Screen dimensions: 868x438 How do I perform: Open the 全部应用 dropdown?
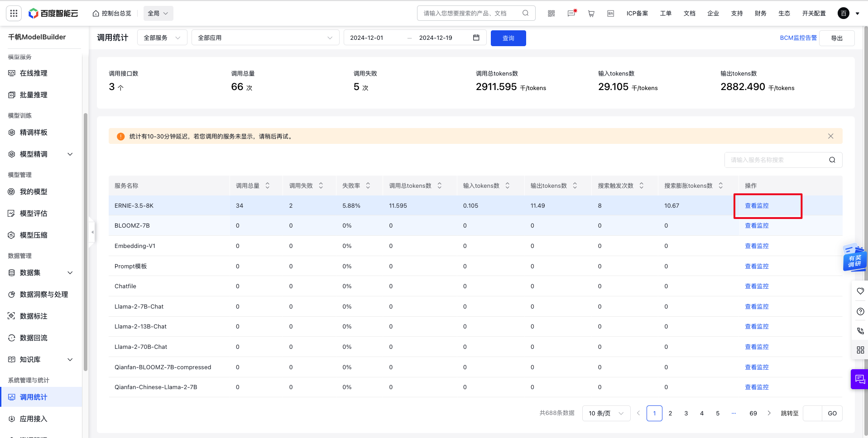coord(265,38)
